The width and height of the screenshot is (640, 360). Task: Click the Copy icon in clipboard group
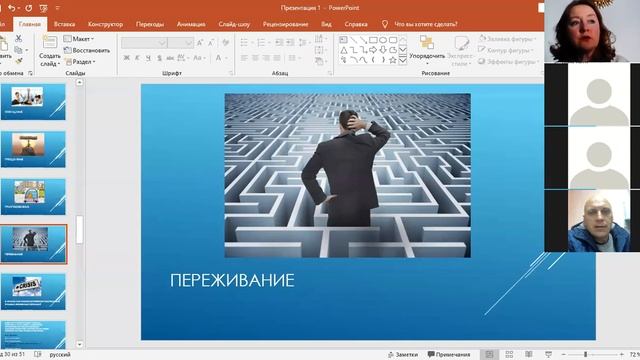coord(18,50)
